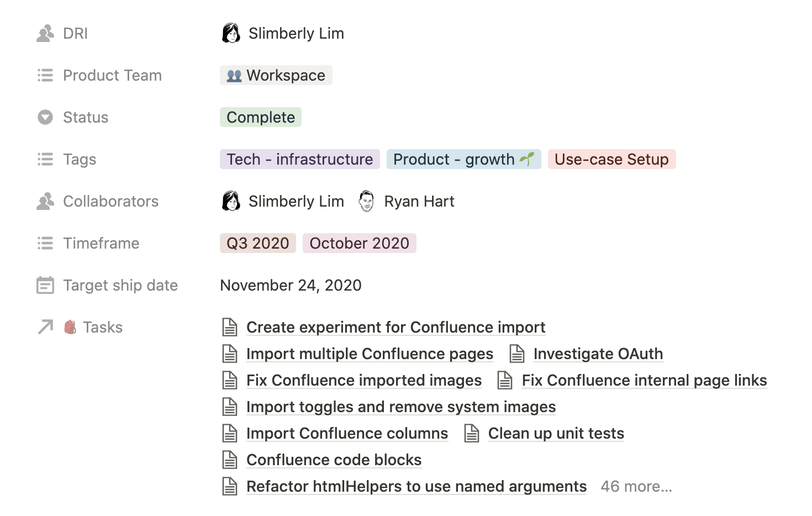812x516 pixels.
Task: Click the Tags property list icon
Action: (45, 159)
